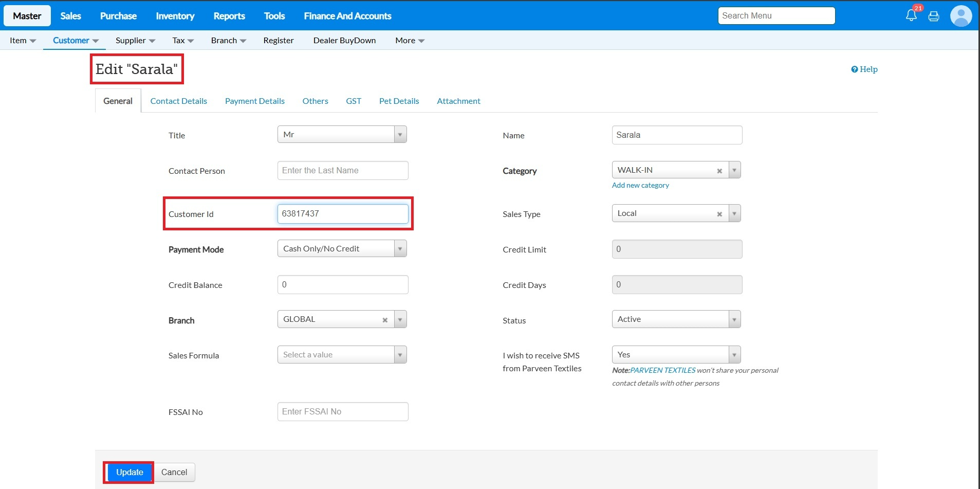Click the Add new category link
Screen dimensions: 980x489
[x=640, y=185]
